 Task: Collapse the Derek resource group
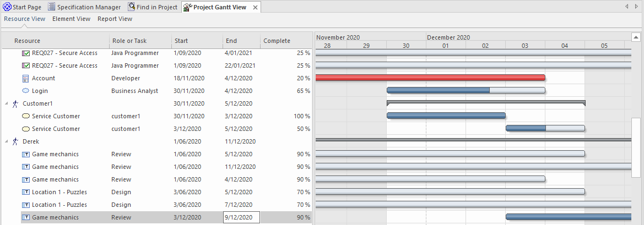pos(6,141)
